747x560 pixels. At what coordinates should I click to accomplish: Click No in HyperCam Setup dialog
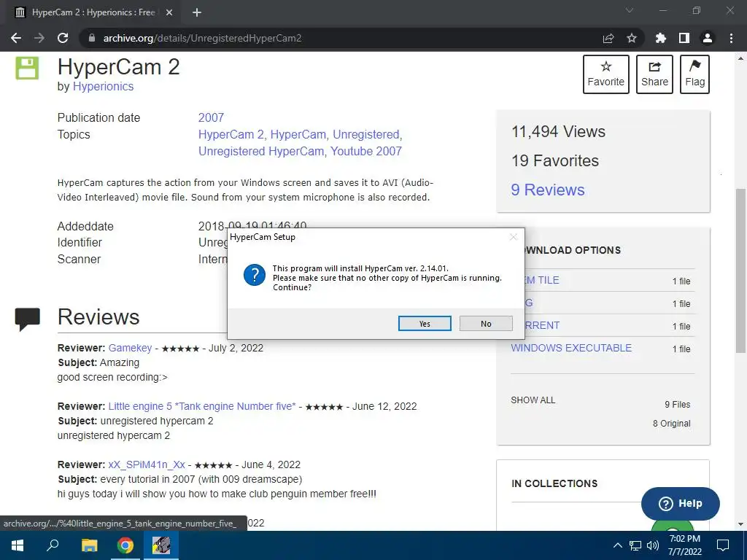click(486, 323)
